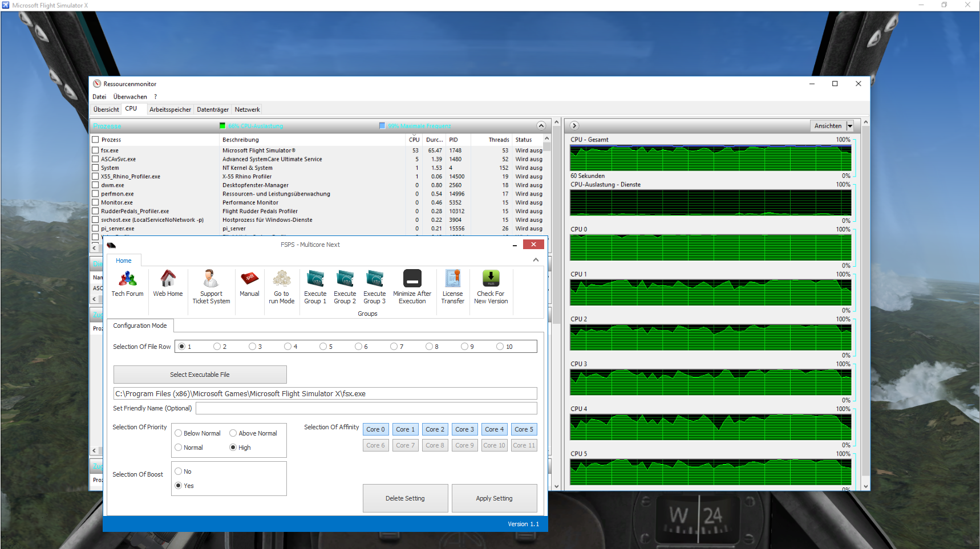Image resolution: width=980 pixels, height=549 pixels.
Task: Click Check For New Version icon
Action: (491, 279)
